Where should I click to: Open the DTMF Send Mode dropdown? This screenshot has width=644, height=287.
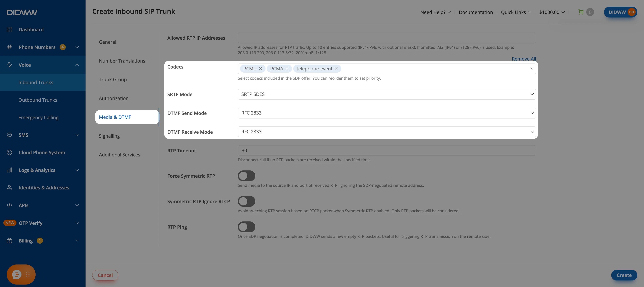(387, 113)
